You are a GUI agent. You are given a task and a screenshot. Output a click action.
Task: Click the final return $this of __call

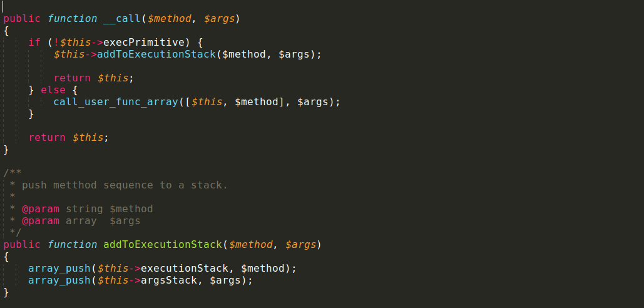coord(47,138)
